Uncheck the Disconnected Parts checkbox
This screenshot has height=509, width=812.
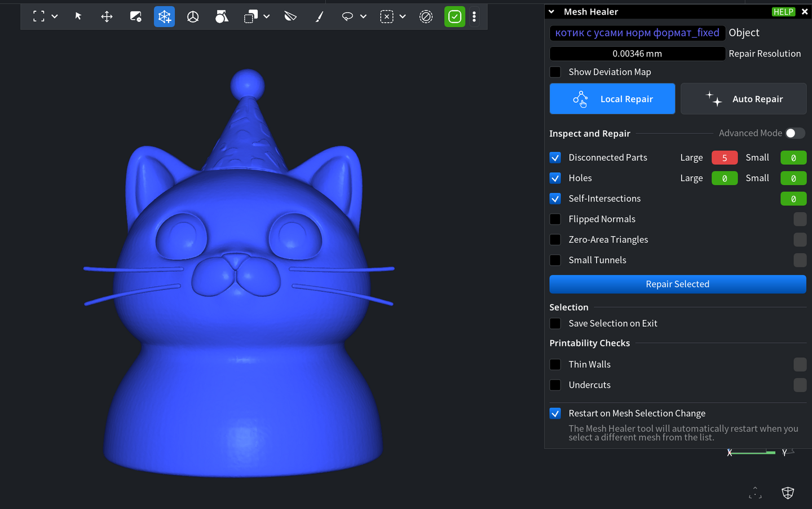pos(555,157)
